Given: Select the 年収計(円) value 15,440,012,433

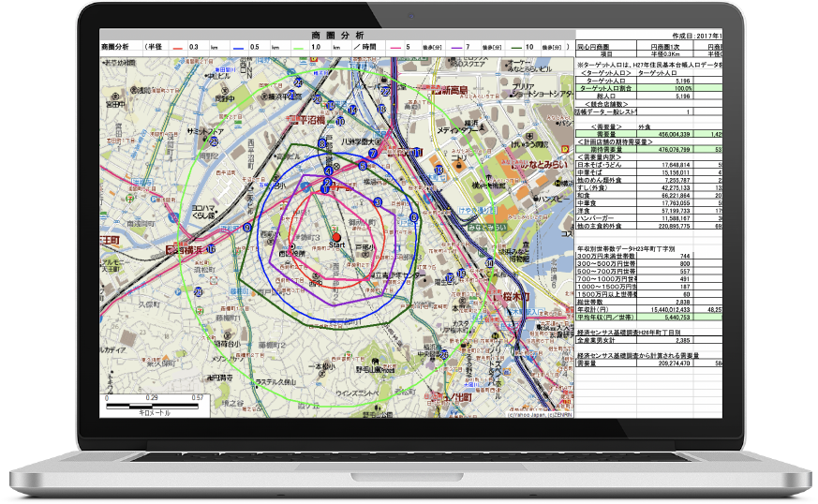Looking at the screenshot, I should [x=665, y=310].
